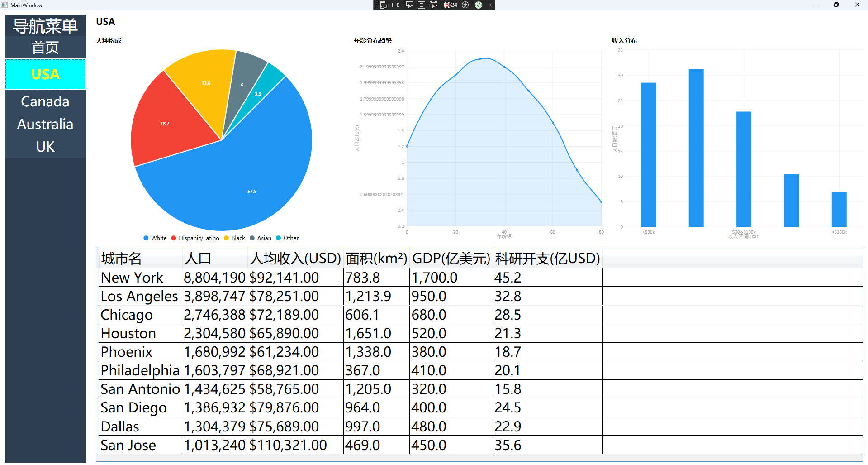Click the San Diego city cell
The image size is (868, 465).
pos(141,407)
